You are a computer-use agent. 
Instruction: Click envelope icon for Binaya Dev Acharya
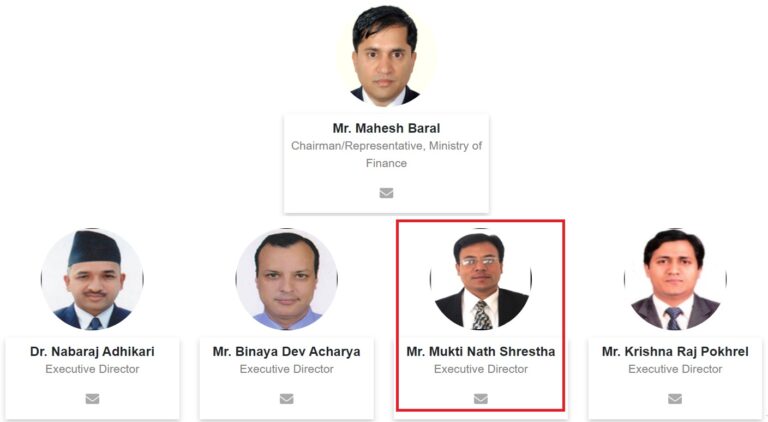[287, 399]
